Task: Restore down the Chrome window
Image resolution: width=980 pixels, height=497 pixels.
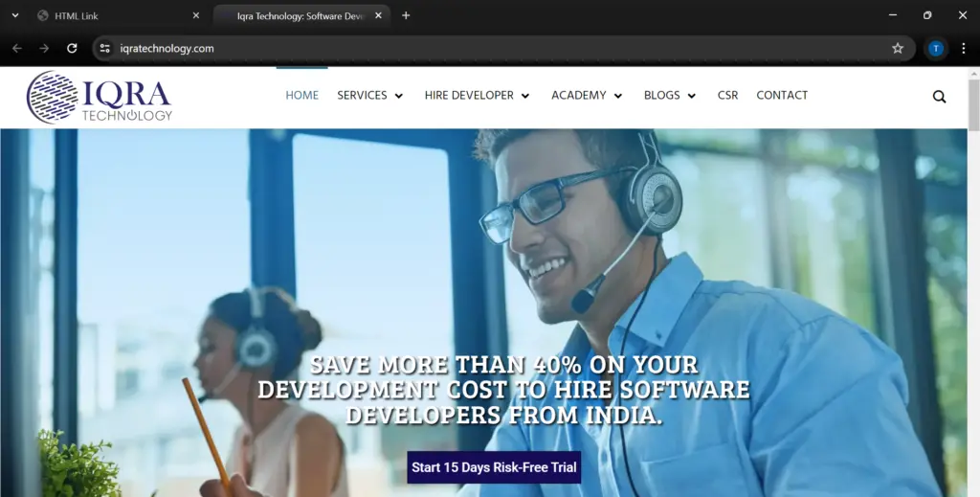Action: point(927,15)
